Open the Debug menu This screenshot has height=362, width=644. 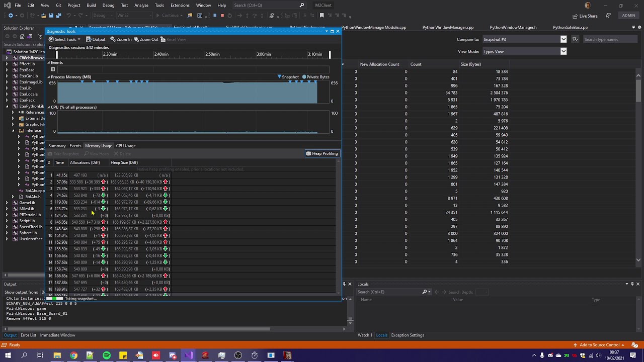108,5
